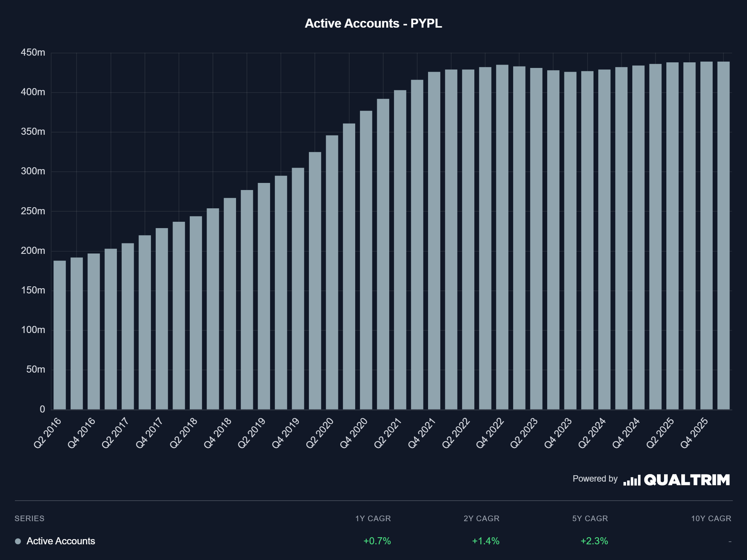Screen dimensions: 747x560
Task: Click the '250m' y-axis label
Action: pyautogui.click(x=33, y=211)
